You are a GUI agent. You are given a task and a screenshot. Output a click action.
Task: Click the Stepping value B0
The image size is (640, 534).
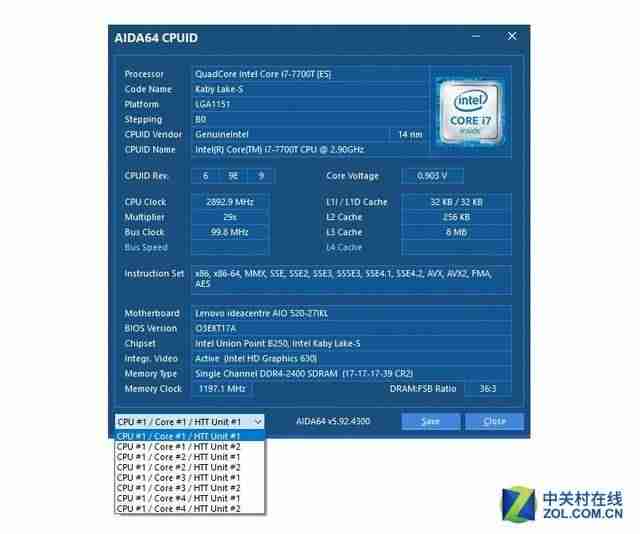pos(200,119)
